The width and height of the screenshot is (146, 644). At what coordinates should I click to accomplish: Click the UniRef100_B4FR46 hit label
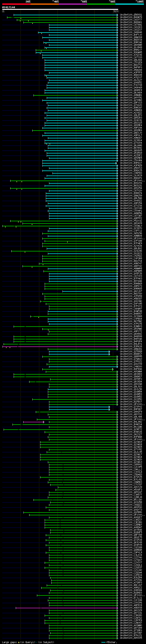[x=131, y=369]
